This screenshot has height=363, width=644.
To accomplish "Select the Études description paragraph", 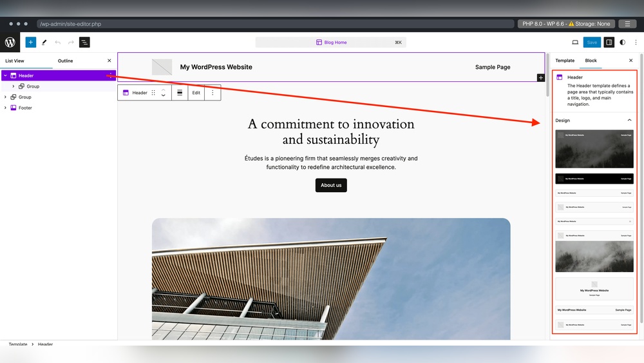I will (331, 162).
